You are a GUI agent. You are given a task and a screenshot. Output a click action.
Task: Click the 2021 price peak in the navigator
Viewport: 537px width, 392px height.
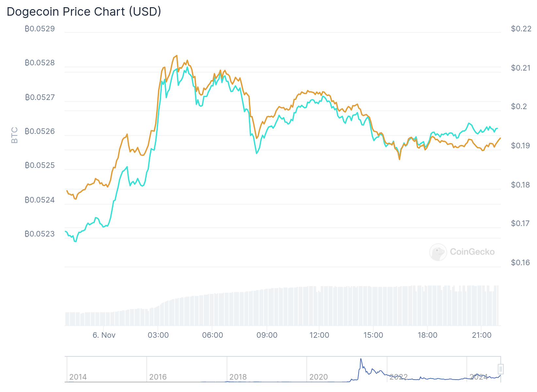click(361, 359)
